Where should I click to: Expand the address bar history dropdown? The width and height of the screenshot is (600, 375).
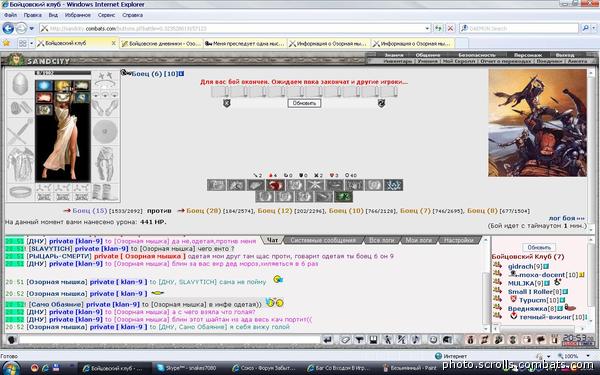pyautogui.click(x=427, y=28)
